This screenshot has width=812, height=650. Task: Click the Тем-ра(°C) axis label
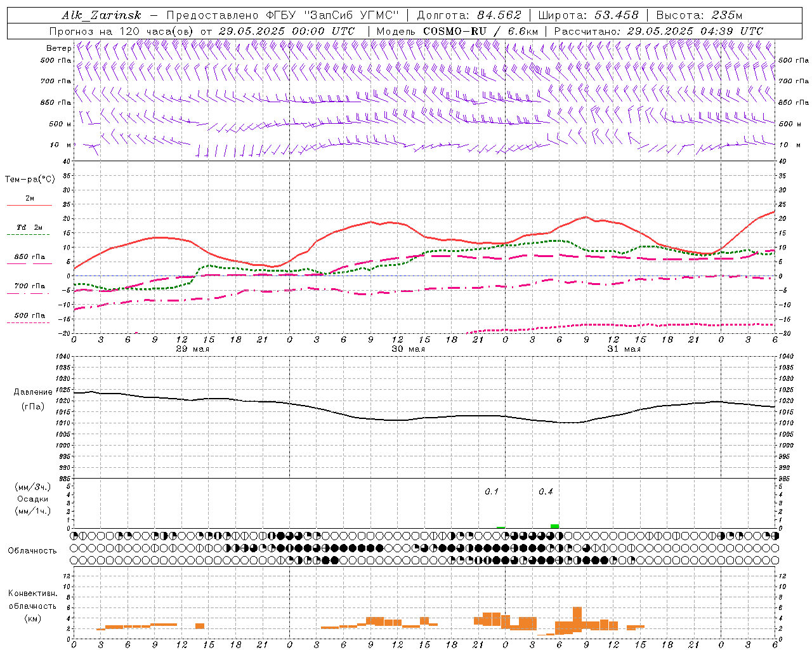tap(30, 180)
